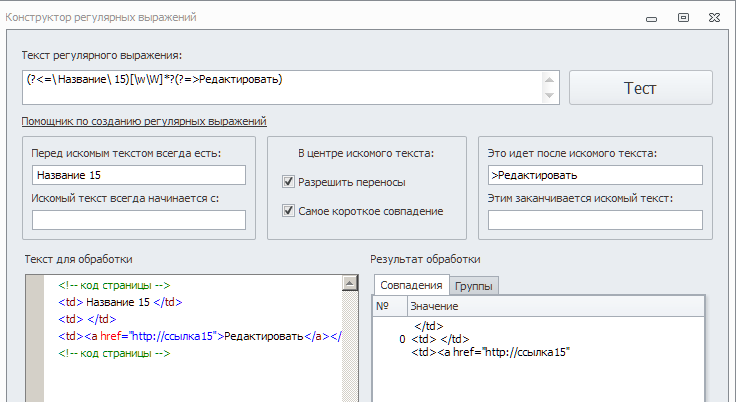The image size is (736, 402).
Task: Select the Совпадения tab
Action: 410,285
